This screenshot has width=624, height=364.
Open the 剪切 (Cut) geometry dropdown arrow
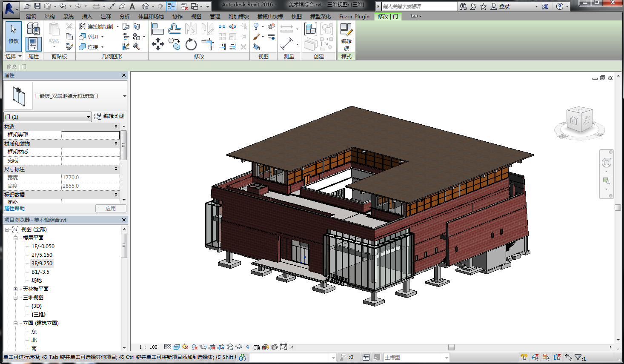(x=103, y=37)
